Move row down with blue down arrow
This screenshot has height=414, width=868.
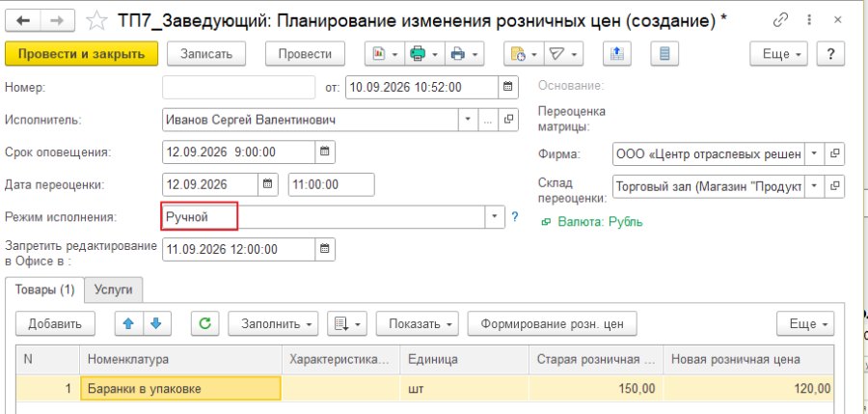156,323
